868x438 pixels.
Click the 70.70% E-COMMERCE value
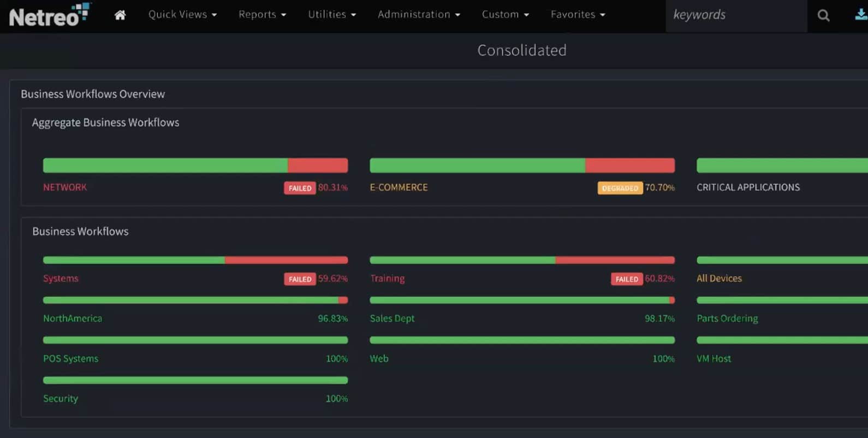[x=660, y=187]
